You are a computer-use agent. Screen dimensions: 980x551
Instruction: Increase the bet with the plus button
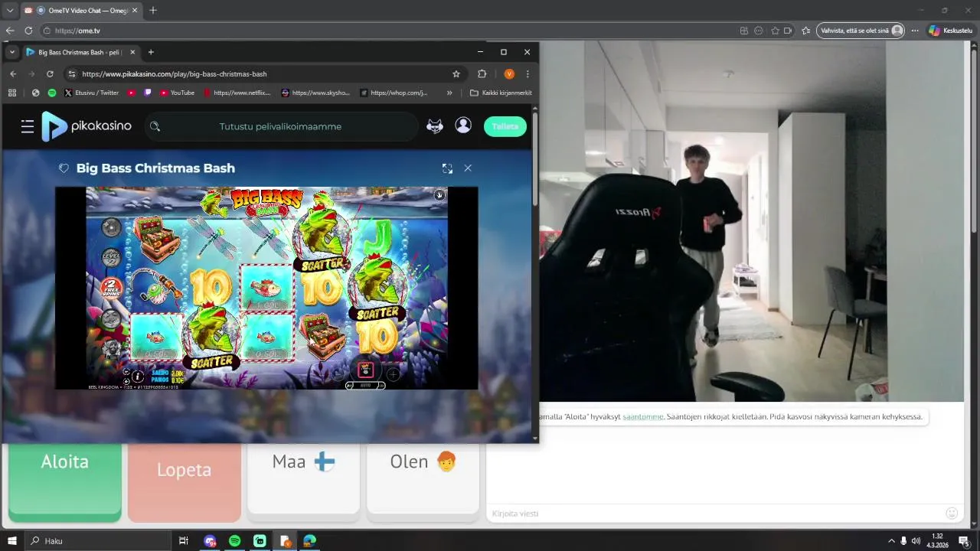tap(393, 374)
